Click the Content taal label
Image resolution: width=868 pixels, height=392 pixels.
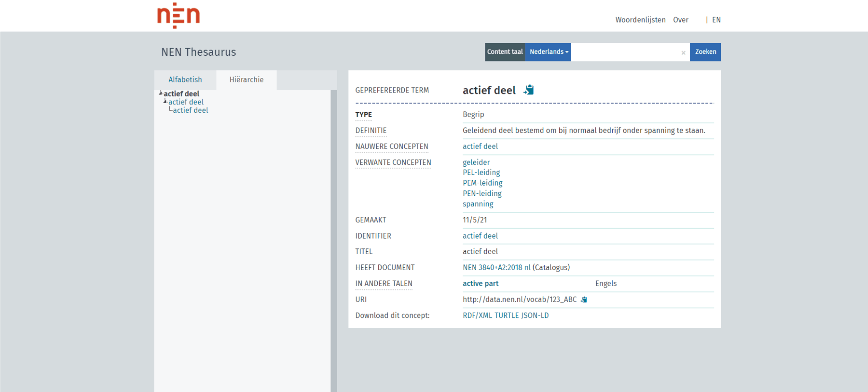505,52
